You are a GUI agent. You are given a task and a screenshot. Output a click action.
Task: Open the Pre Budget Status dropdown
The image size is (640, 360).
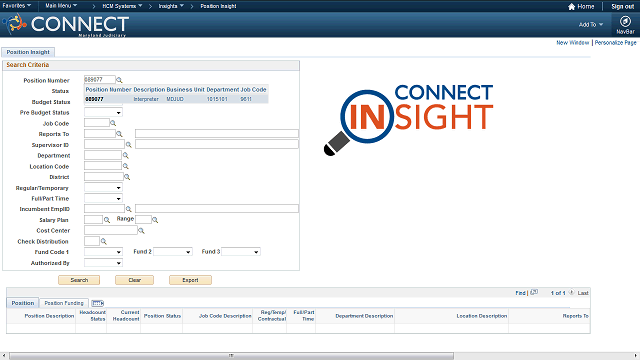tap(103, 113)
